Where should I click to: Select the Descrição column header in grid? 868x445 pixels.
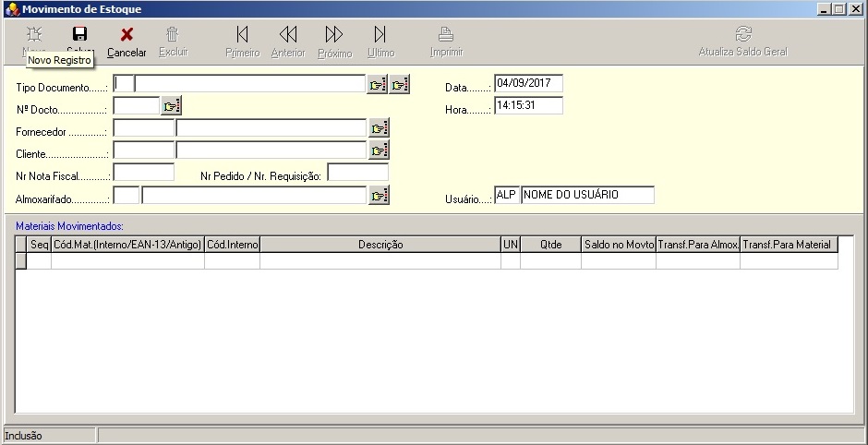[380, 245]
